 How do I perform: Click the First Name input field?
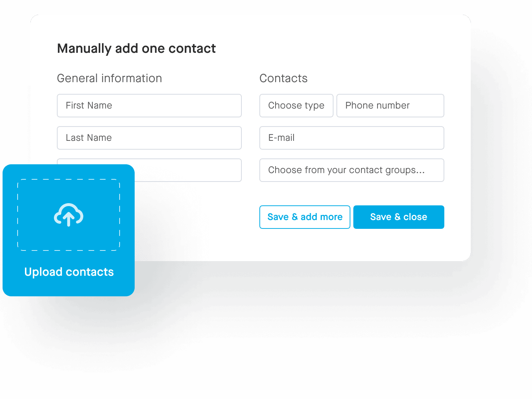click(149, 106)
